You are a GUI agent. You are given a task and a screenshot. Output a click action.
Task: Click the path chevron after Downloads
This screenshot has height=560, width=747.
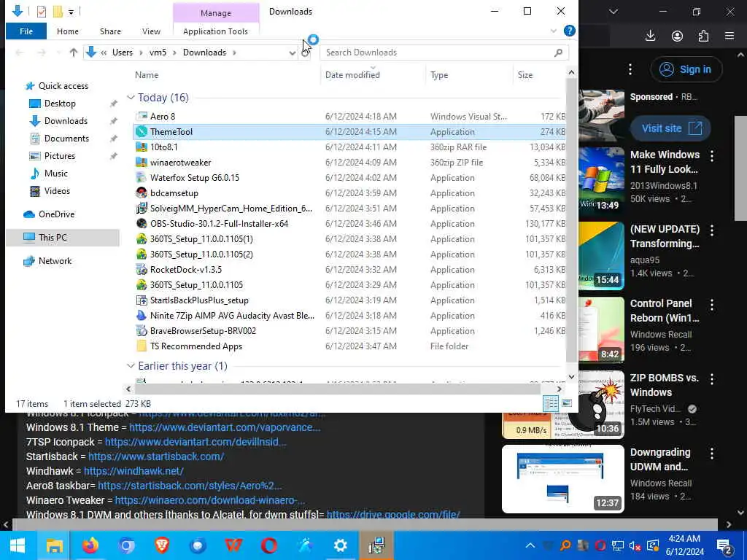pyautogui.click(x=234, y=52)
